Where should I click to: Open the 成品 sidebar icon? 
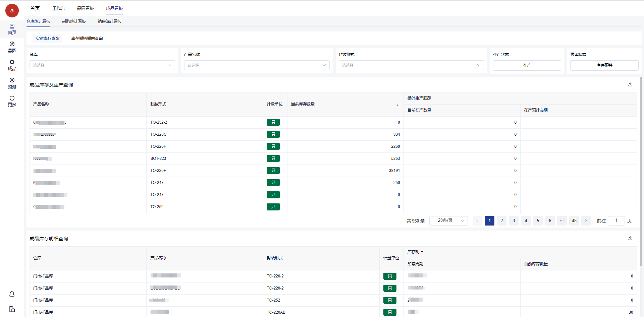coord(12,65)
